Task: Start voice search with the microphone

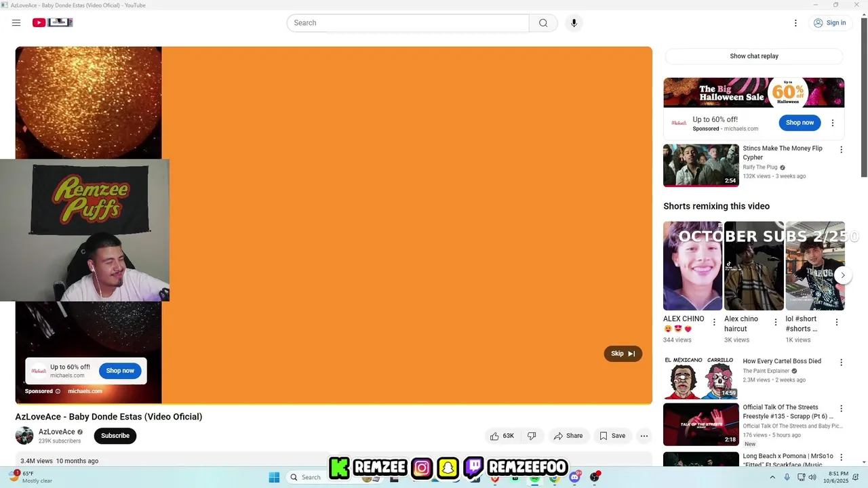Action: (x=574, y=23)
